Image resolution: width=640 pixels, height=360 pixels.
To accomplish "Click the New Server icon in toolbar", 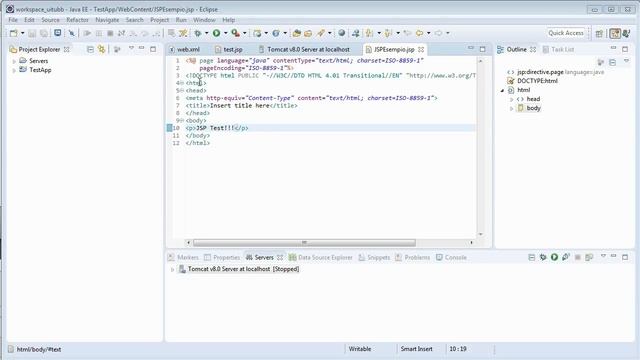I will (x=257, y=33).
